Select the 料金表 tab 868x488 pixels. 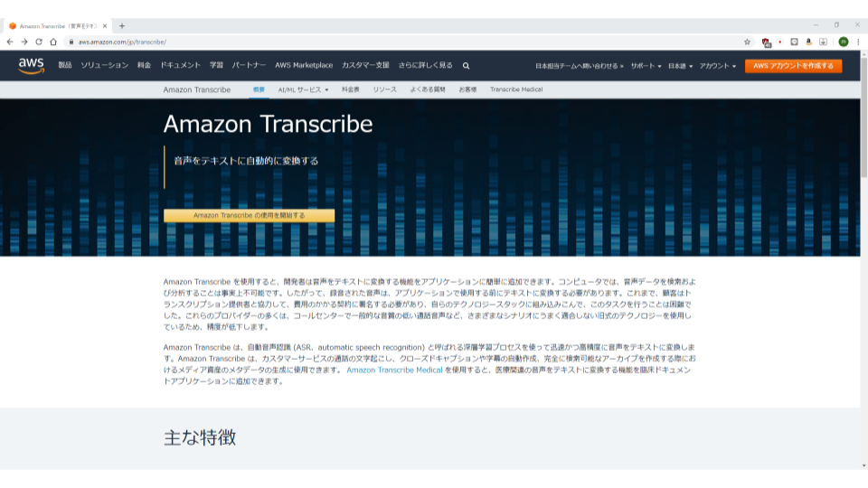coord(351,89)
